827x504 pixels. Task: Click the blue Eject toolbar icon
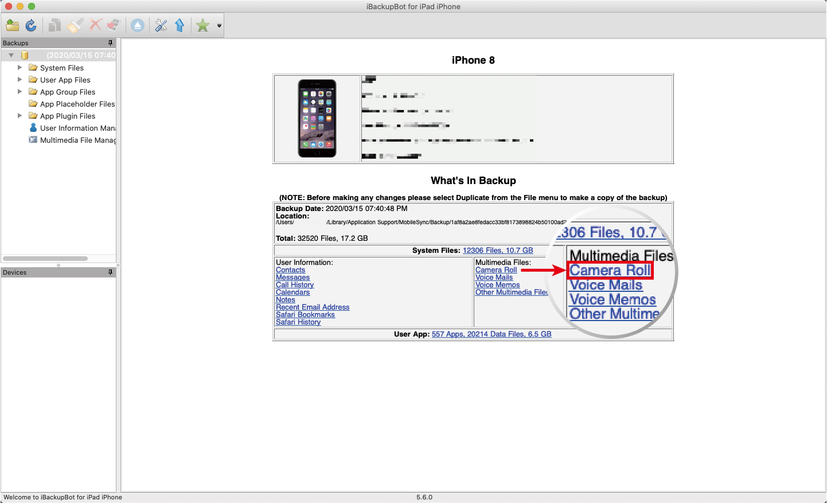(x=138, y=25)
